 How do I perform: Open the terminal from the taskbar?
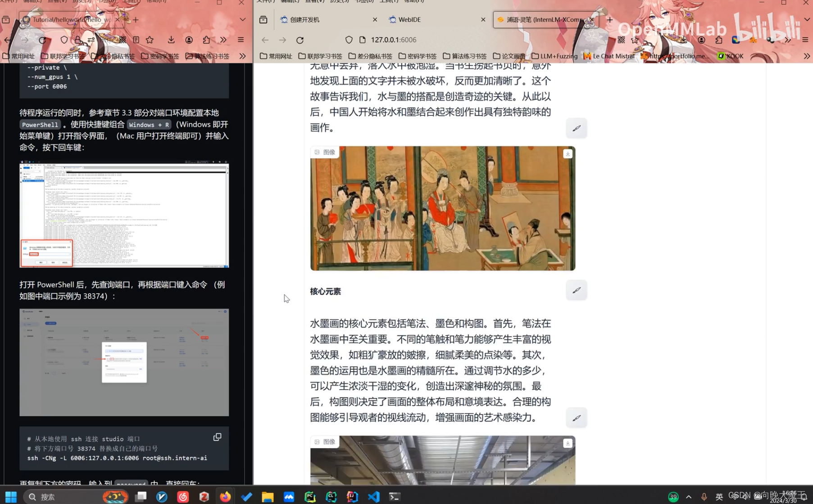395,496
